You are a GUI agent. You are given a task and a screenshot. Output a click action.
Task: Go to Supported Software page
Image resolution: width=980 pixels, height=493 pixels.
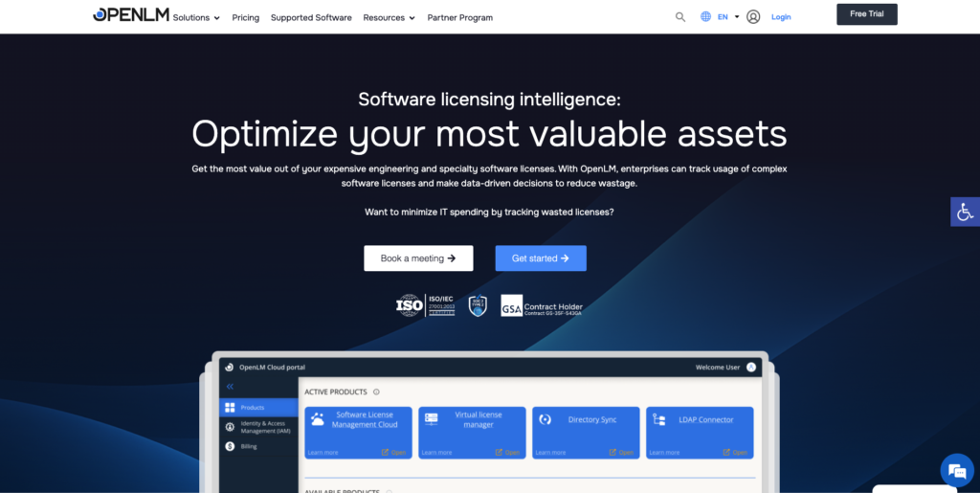point(311,17)
